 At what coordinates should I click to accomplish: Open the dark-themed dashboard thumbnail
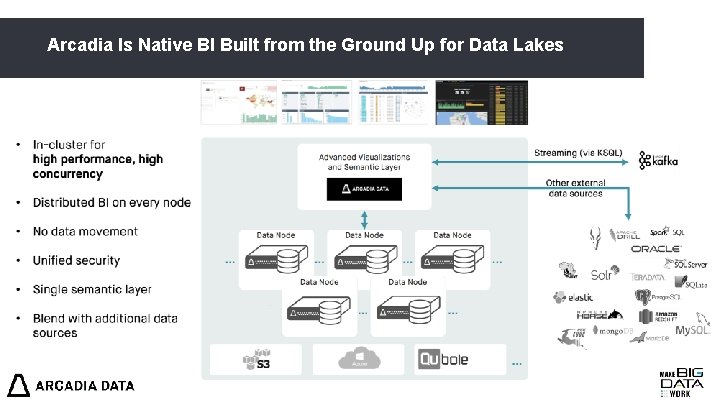(x=482, y=102)
